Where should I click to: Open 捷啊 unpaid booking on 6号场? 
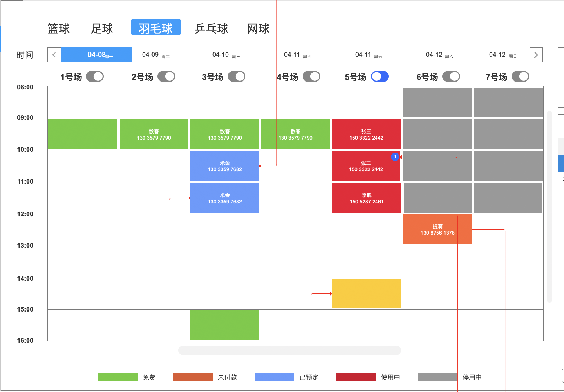point(437,229)
